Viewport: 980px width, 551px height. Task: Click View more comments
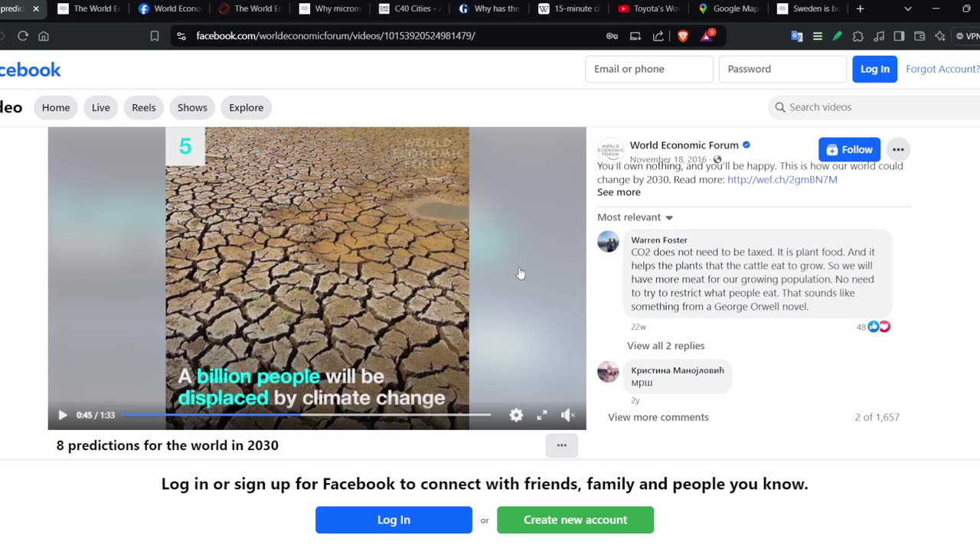(658, 417)
